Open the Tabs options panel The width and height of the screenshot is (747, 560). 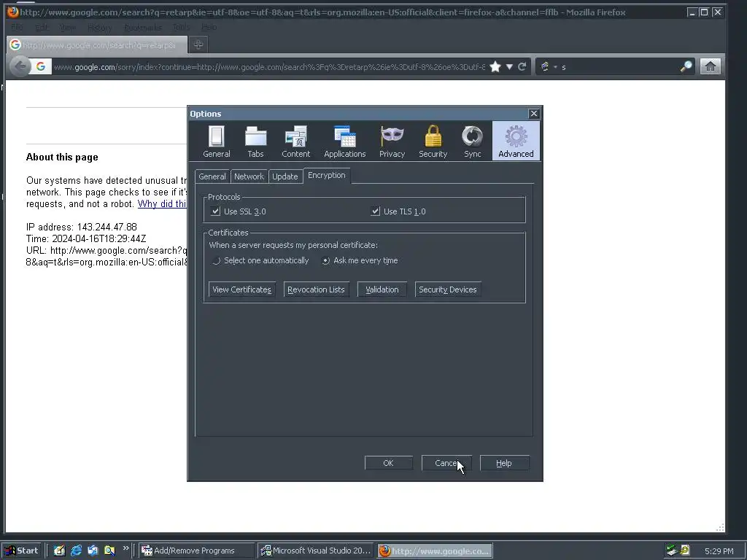click(255, 141)
